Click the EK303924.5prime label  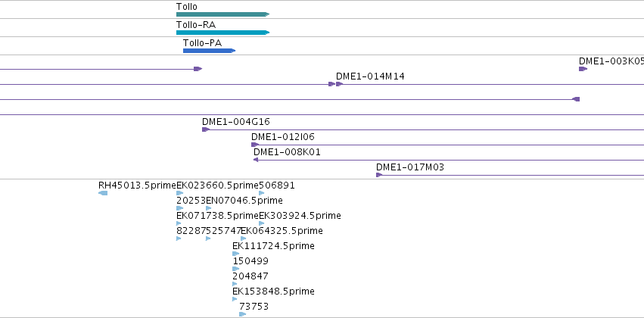[300, 216]
